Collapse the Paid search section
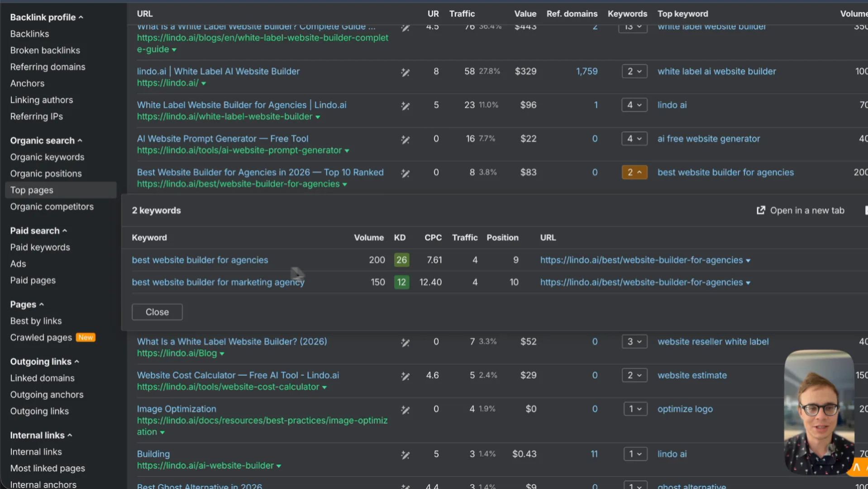Viewport: 868px width, 489px height. [38, 230]
